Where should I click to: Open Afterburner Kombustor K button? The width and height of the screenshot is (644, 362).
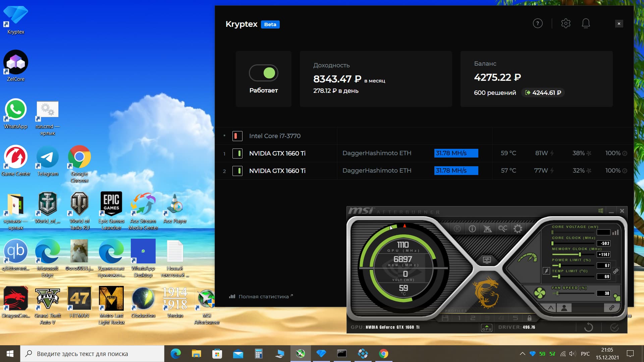point(457,229)
